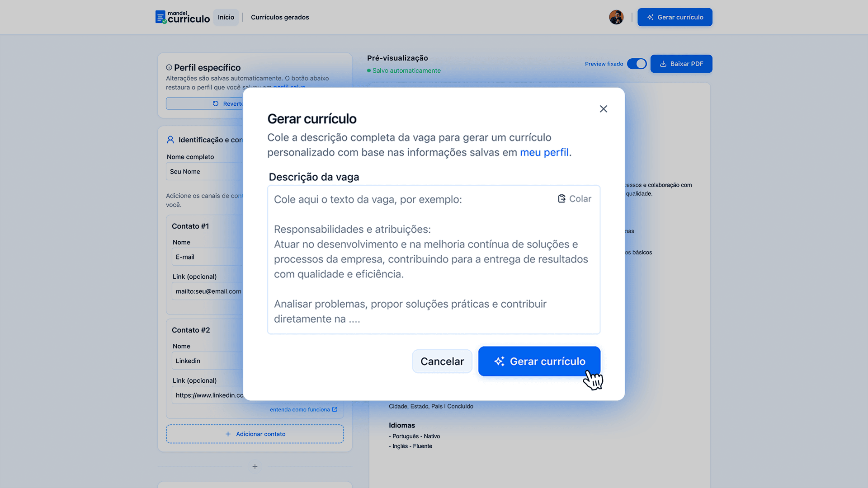Open the user profile avatar
Viewport: 868px width, 488px height.
(x=616, y=17)
